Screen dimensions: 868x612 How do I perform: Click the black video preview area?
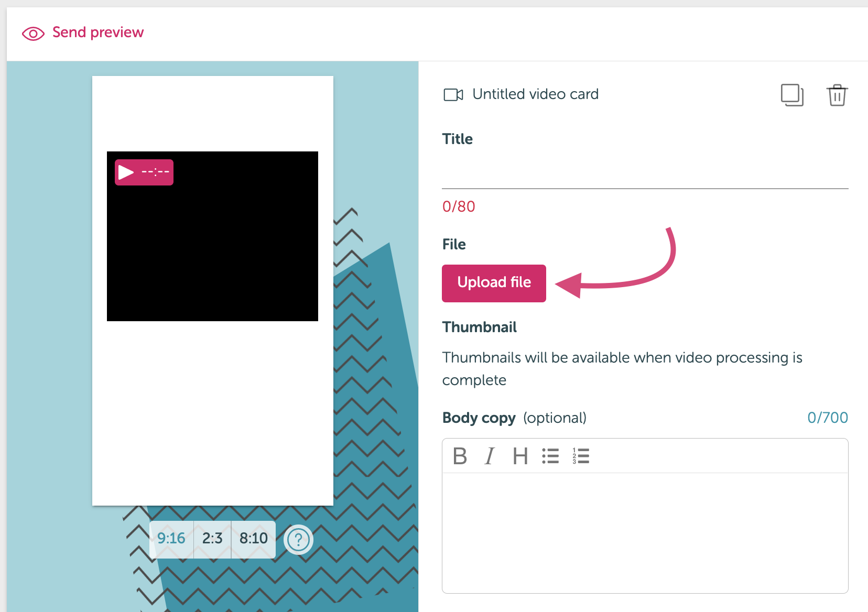click(212, 236)
